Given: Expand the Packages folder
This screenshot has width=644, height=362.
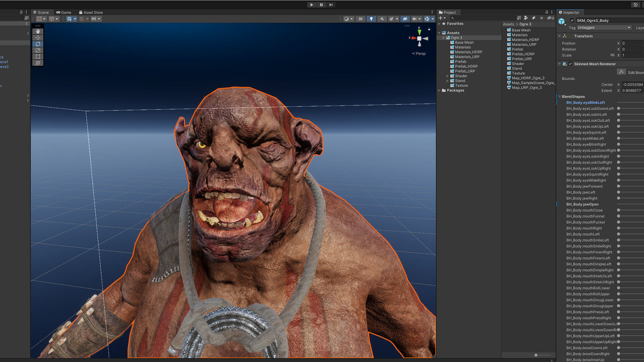Looking at the screenshot, I should pyautogui.click(x=439, y=90).
